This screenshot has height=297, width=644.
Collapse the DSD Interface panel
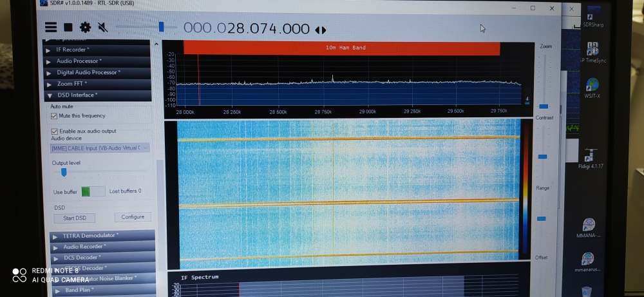50,95
